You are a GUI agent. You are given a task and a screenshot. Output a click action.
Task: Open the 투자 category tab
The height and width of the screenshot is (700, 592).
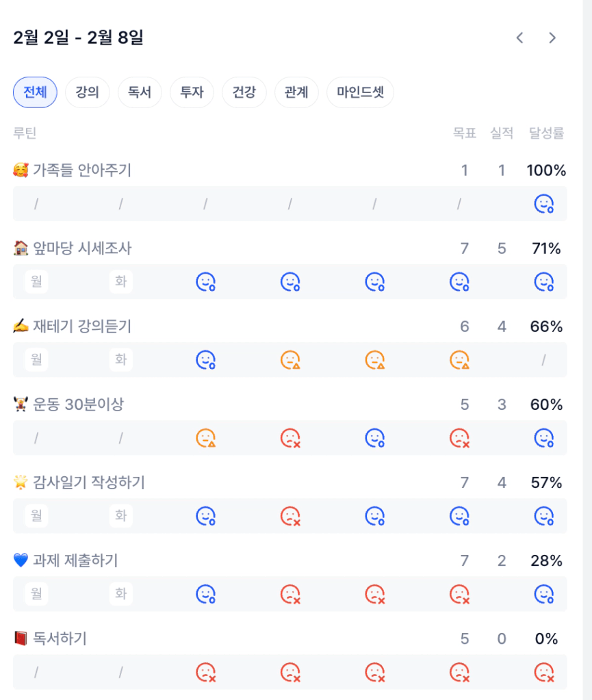point(192,92)
